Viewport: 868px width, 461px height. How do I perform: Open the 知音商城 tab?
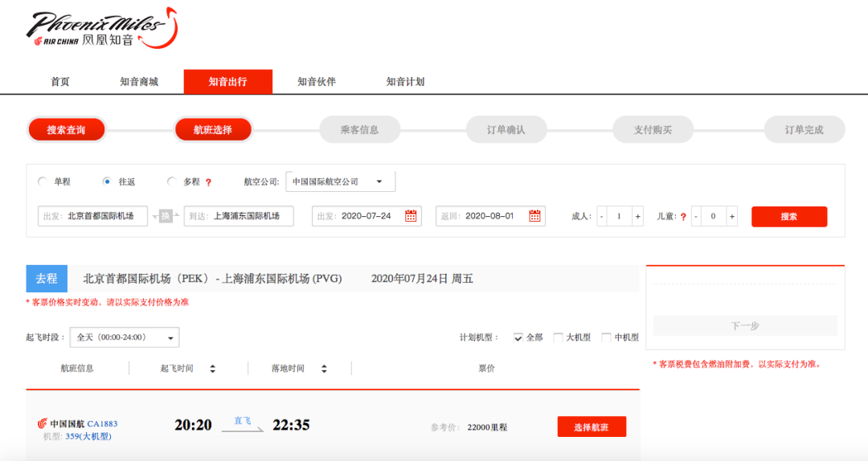[139, 82]
